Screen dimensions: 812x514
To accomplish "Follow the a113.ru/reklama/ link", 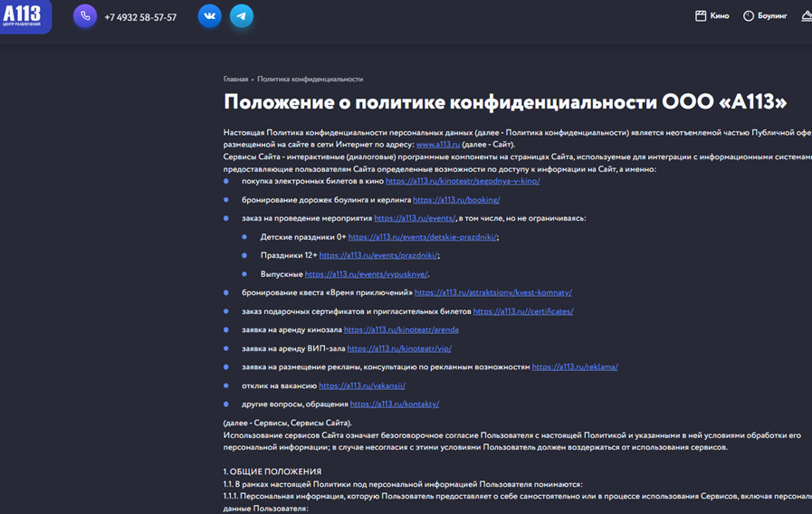I will (x=575, y=367).
